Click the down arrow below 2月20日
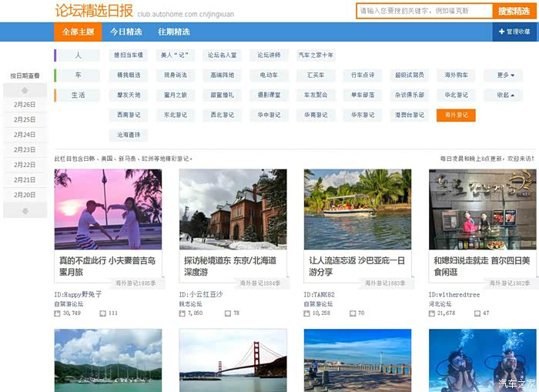The height and width of the screenshot is (392, 539). [25, 210]
